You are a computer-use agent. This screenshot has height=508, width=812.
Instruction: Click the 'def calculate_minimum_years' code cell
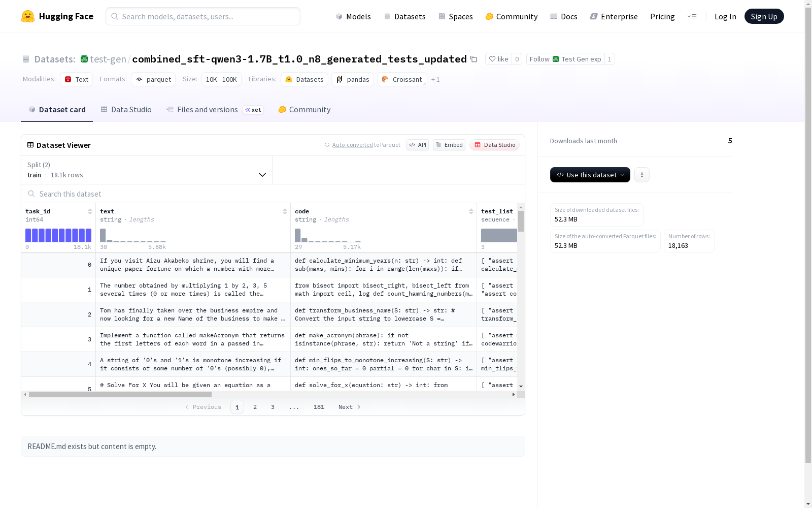(384, 265)
